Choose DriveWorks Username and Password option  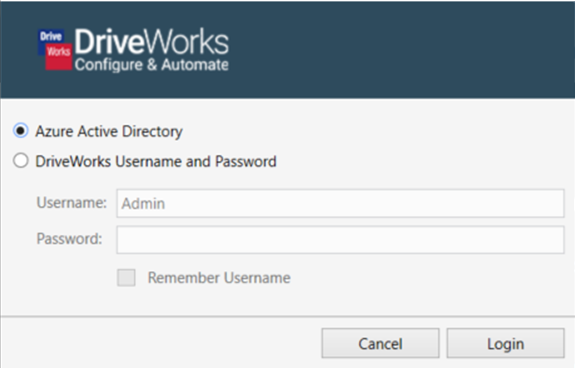click(21, 161)
